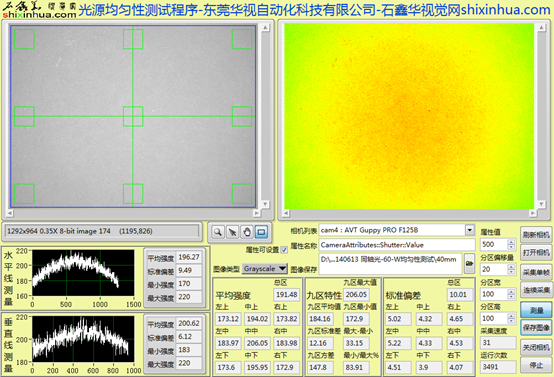The height and width of the screenshot is (377, 554).
Task: Open the Grayscale image type dropdown
Action: 265,269
